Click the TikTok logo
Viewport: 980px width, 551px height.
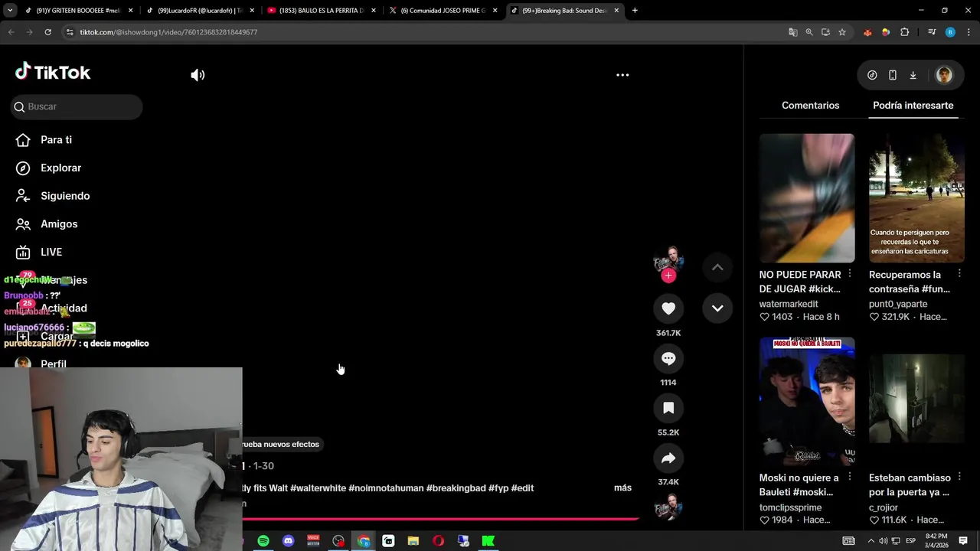coord(53,72)
